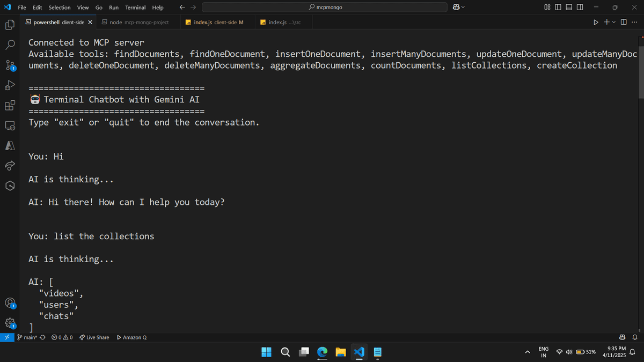The width and height of the screenshot is (644, 362).
Task: Open the Run and Debug view
Action: (10, 85)
